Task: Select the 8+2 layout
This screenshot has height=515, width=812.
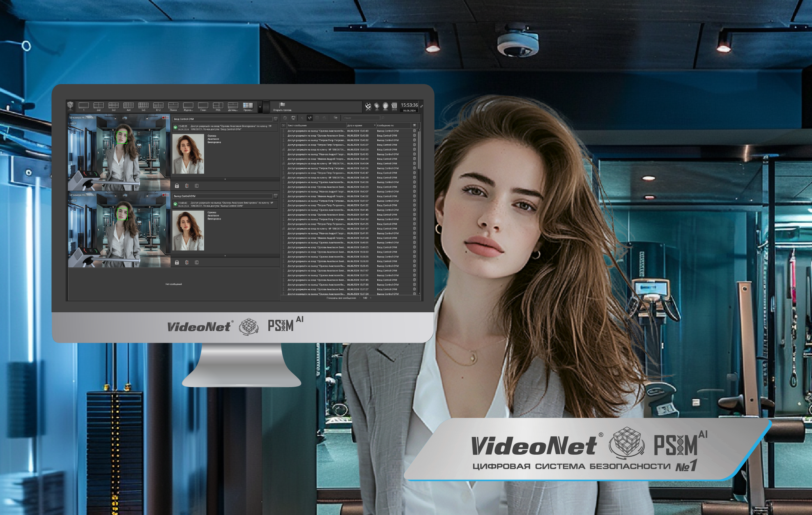Action: pyautogui.click(x=158, y=107)
